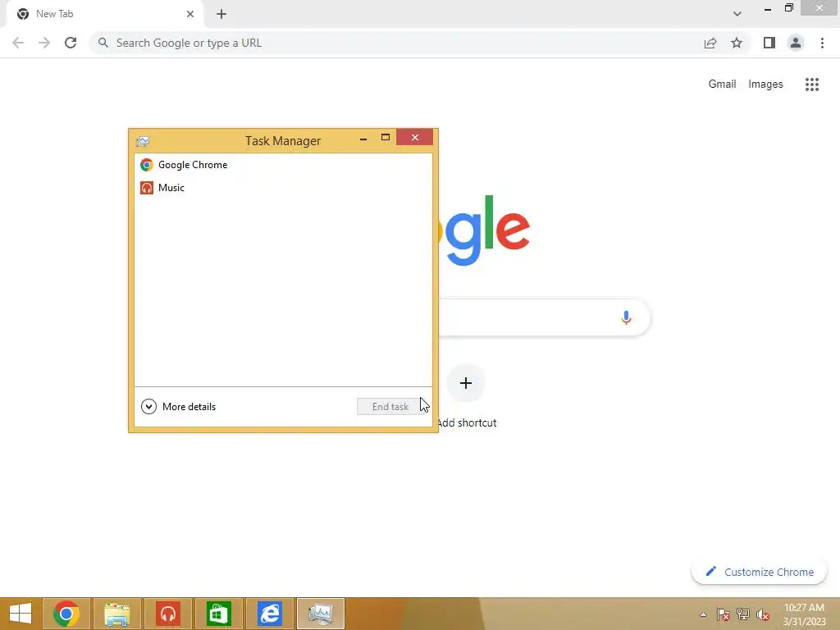Open Google Images link

pyautogui.click(x=765, y=84)
